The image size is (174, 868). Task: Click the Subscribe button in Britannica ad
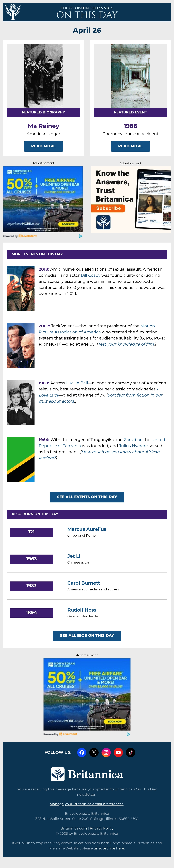[108, 209]
